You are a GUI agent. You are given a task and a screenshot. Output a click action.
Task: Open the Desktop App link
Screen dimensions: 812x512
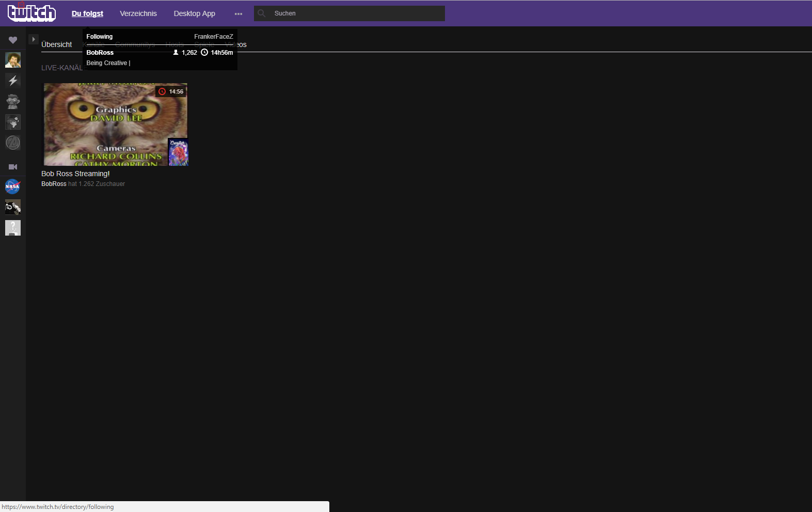(x=194, y=13)
